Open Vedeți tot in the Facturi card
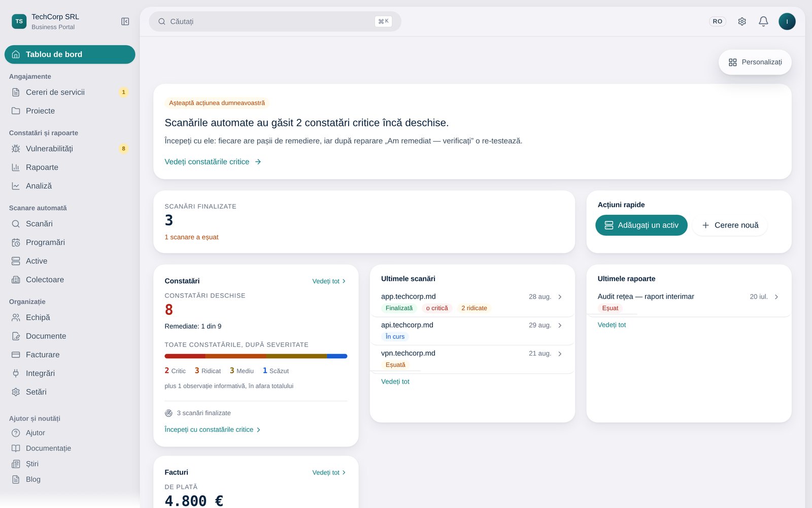 pyautogui.click(x=329, y=472)
